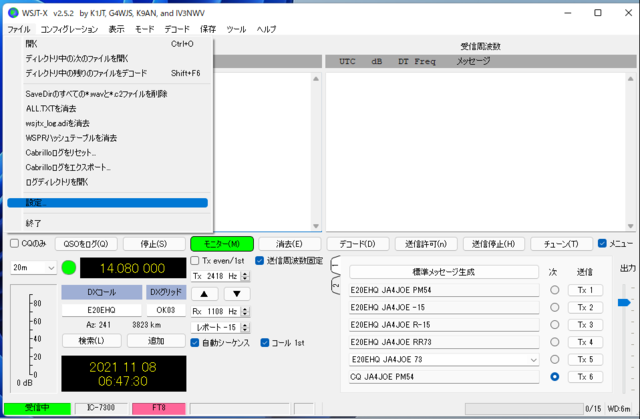Uncheck コール 1st checkbox

[x=265, y=343]
